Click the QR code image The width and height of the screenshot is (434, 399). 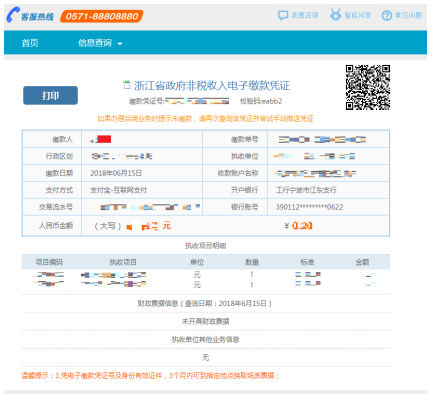pos(368,87)
